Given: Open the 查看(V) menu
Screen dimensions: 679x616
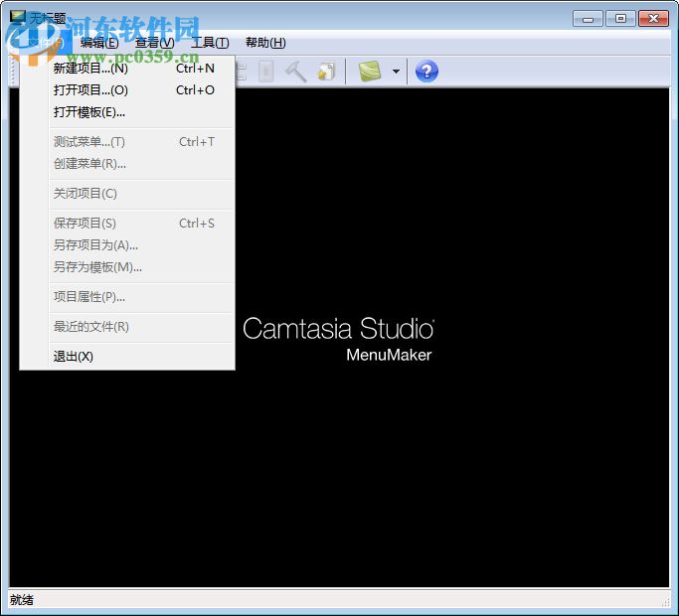Looking at the screenshot, I should (x=155, y=43).
